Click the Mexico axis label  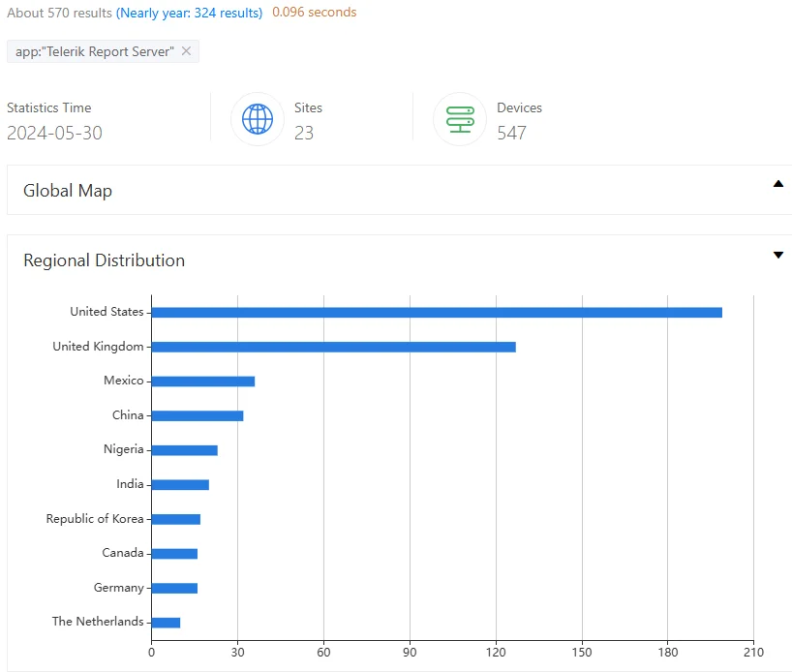[124, 380]
